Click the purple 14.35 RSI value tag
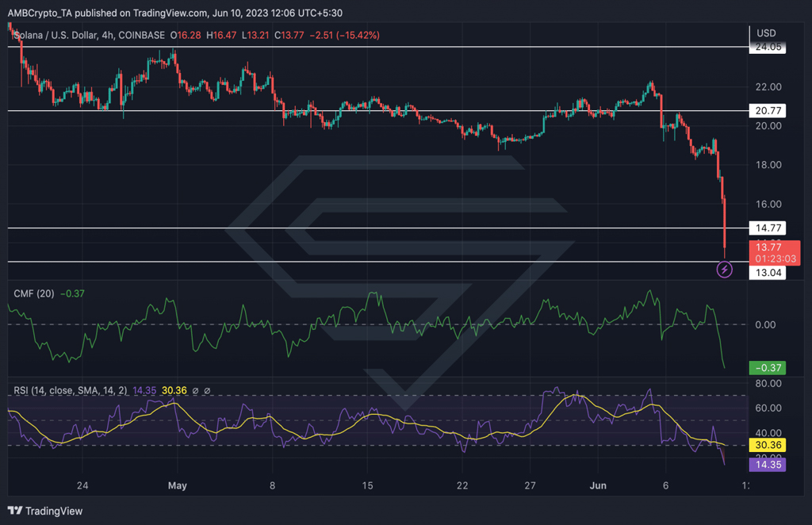Viewport: 812px width, 525px height. tap(768, 465)
